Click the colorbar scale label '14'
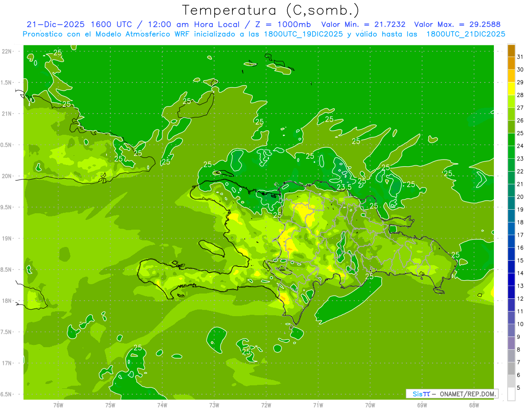The height and width of the screenshot is (411, 532). [520, 273]
